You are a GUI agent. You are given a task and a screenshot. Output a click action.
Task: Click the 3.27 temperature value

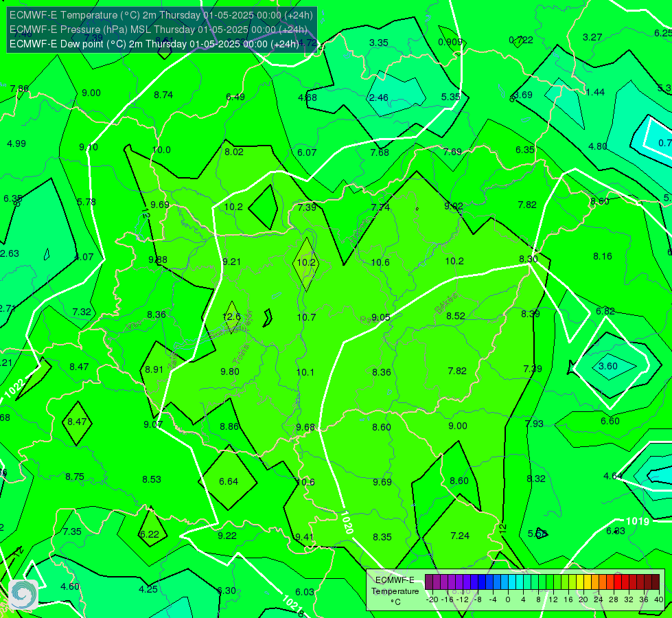(592, 37)
